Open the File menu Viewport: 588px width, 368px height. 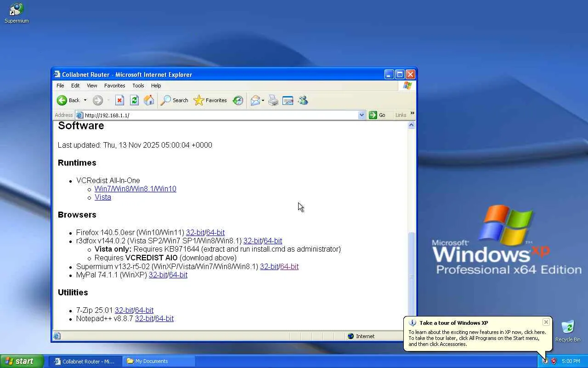coord(60,86)
